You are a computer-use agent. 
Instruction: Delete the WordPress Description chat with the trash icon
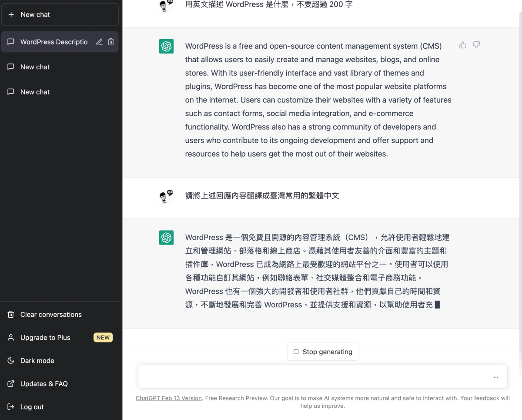111,42
